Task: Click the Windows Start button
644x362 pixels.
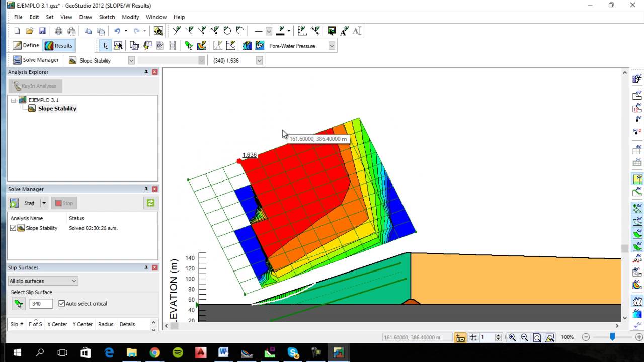Action: point(17,353)
